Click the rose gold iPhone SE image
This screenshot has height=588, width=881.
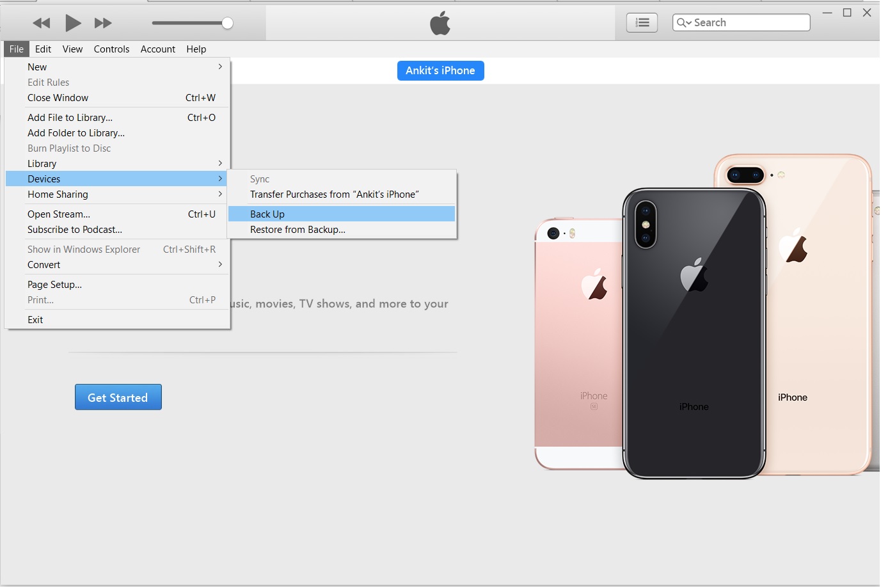coord(578,344)
